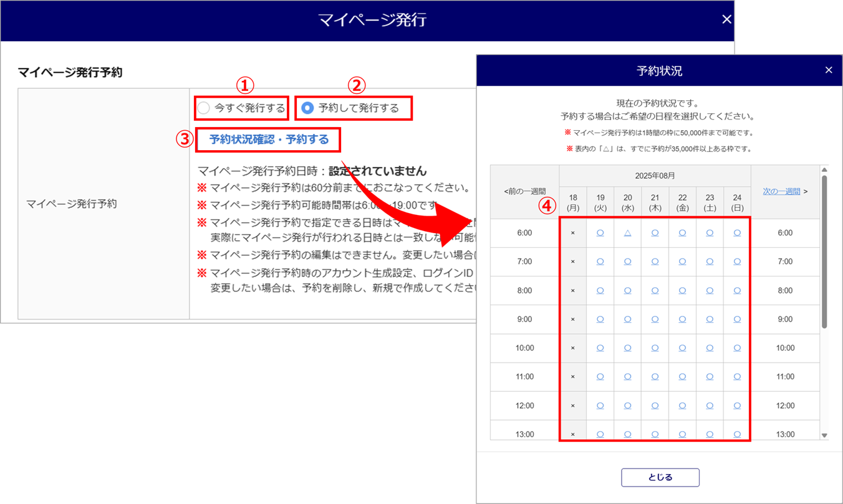The image size is (843, 504).
Task: Reserve the 8:00 slot on 22(金)
Action: pos(682,290)
